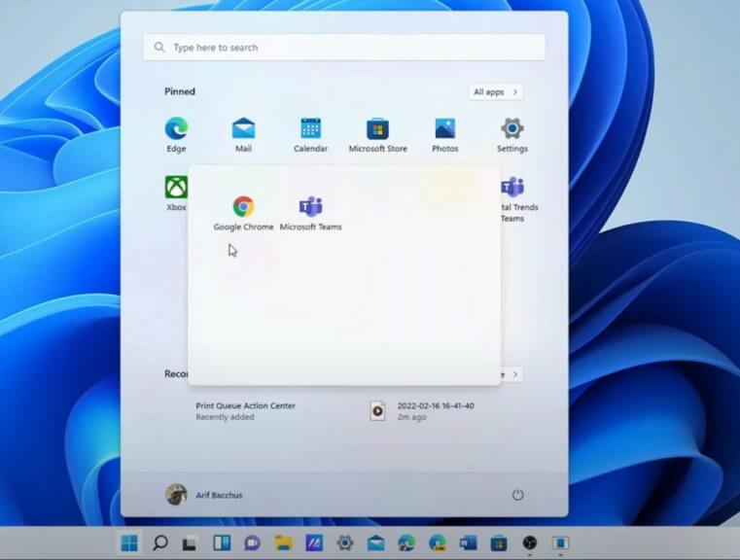
Task: Open Settings gear on the taskbar
Action: 345,543
